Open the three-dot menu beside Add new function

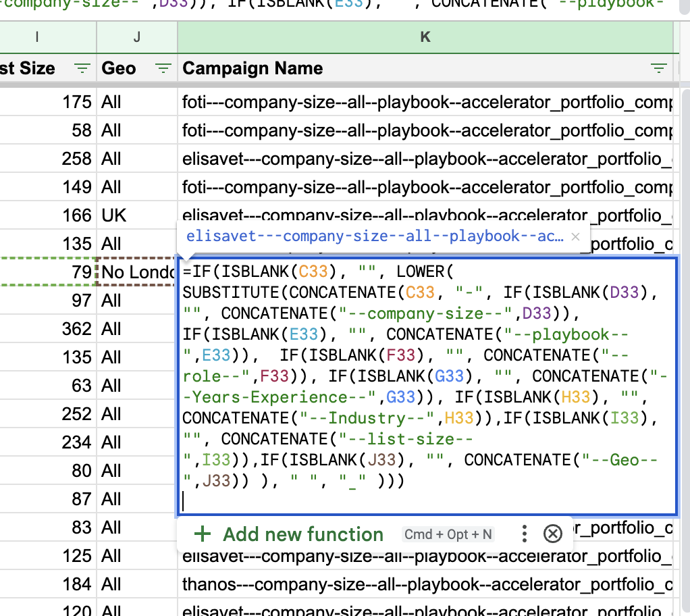coord(524,534)
